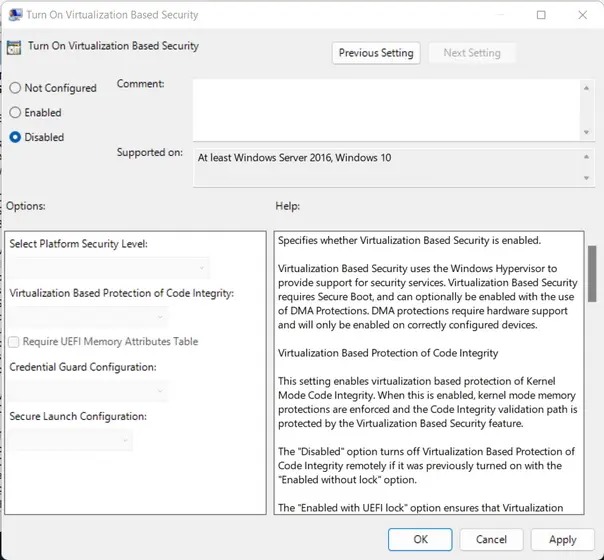Select the Disabled radio button
This screenshot has height=560, width=604.
point(15,137)
